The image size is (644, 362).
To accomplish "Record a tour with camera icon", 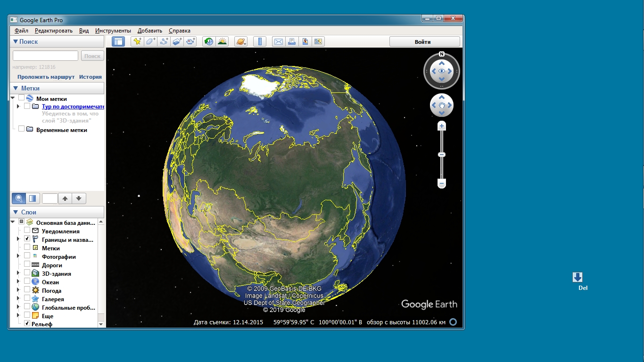I will tap(190, 41).
